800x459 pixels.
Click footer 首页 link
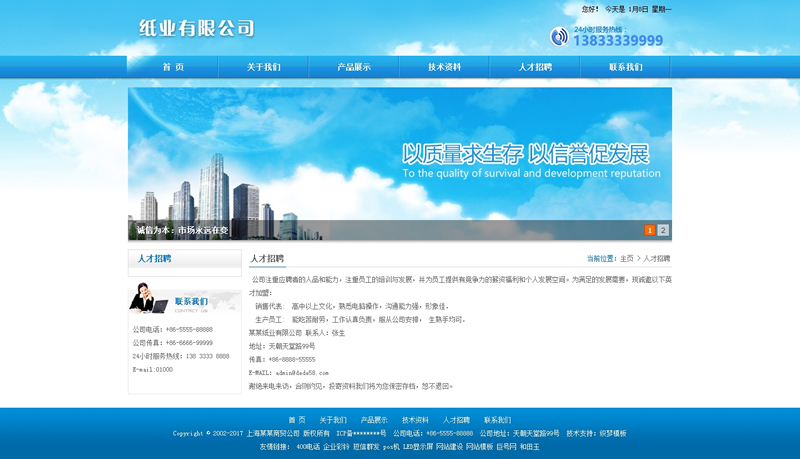pyautogui.click(x=297, y=420)
